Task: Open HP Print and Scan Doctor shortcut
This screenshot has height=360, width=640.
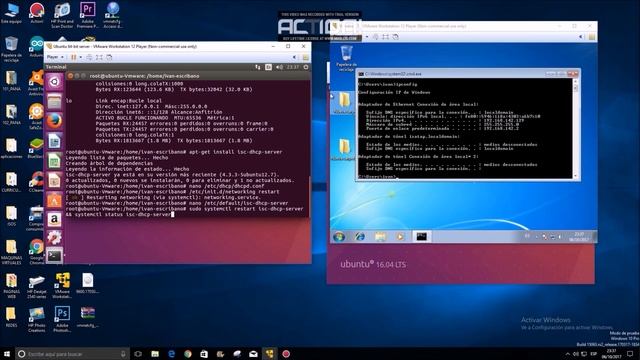Action: 62,15
